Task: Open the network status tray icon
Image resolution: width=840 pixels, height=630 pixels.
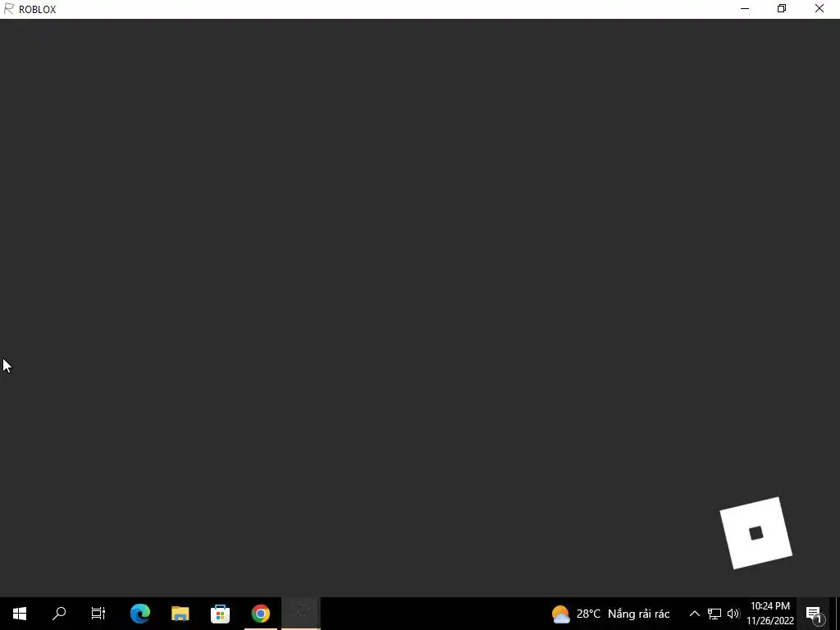Action: pyautogui.click(x=714, y=614)
